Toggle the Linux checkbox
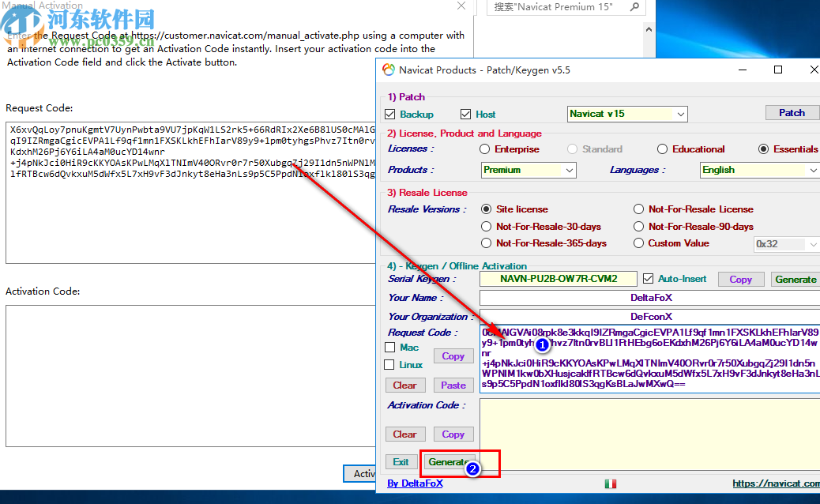 (389, 364)
